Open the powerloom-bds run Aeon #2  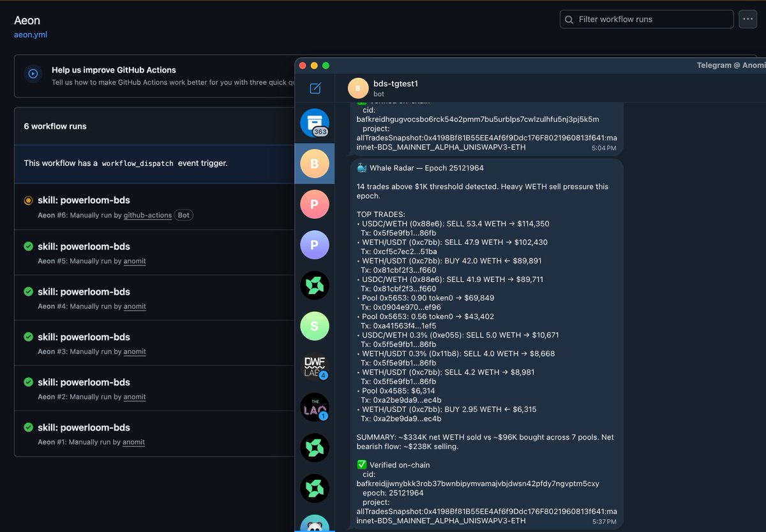click(84, 382)
